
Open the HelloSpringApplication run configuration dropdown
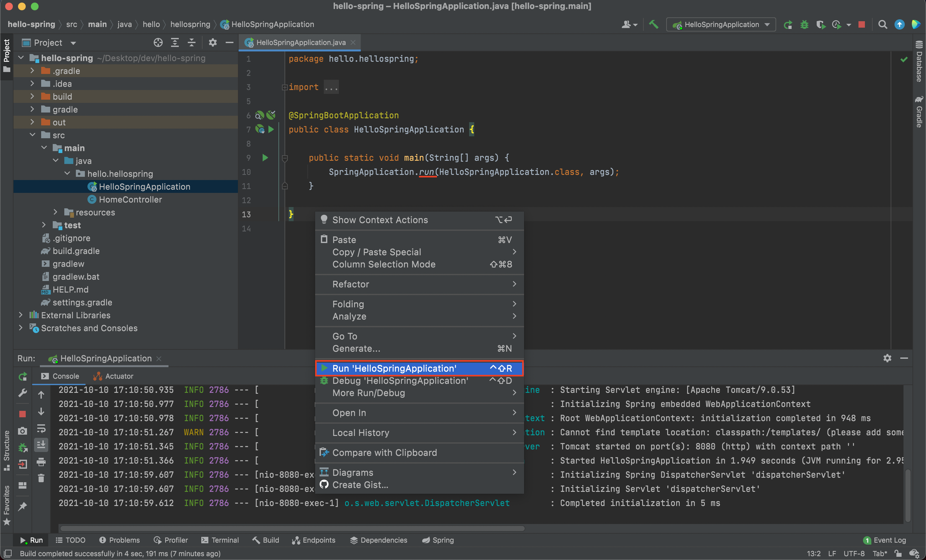[721, 24]
